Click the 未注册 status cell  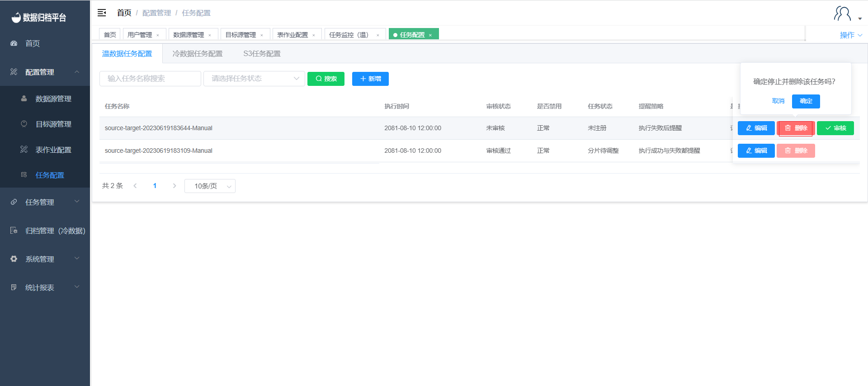point(597,128)
